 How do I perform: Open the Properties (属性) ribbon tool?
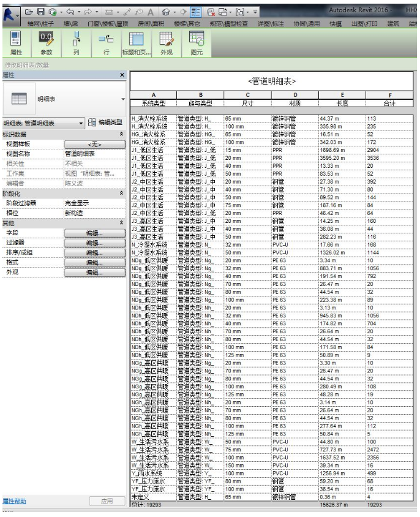pos(16,43)
